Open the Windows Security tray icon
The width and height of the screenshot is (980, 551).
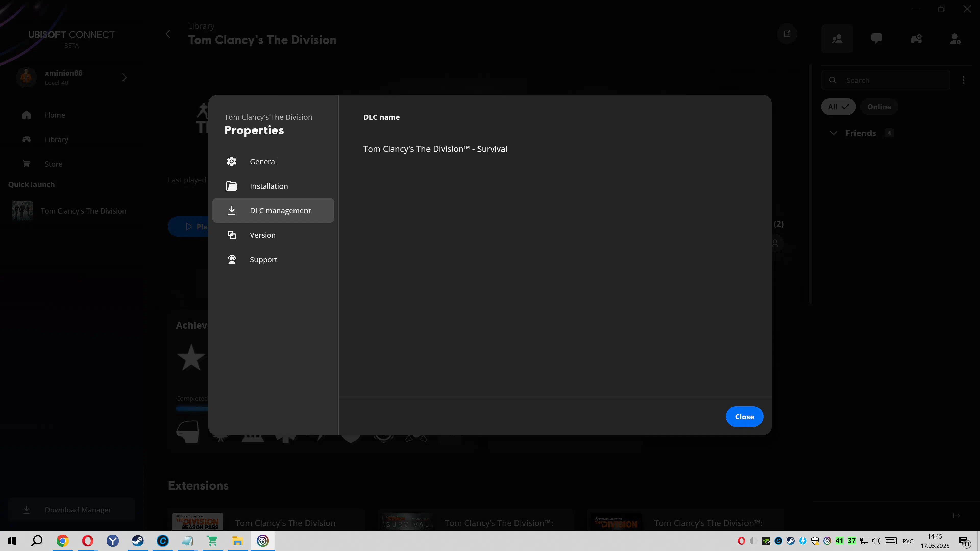point(815,541)
